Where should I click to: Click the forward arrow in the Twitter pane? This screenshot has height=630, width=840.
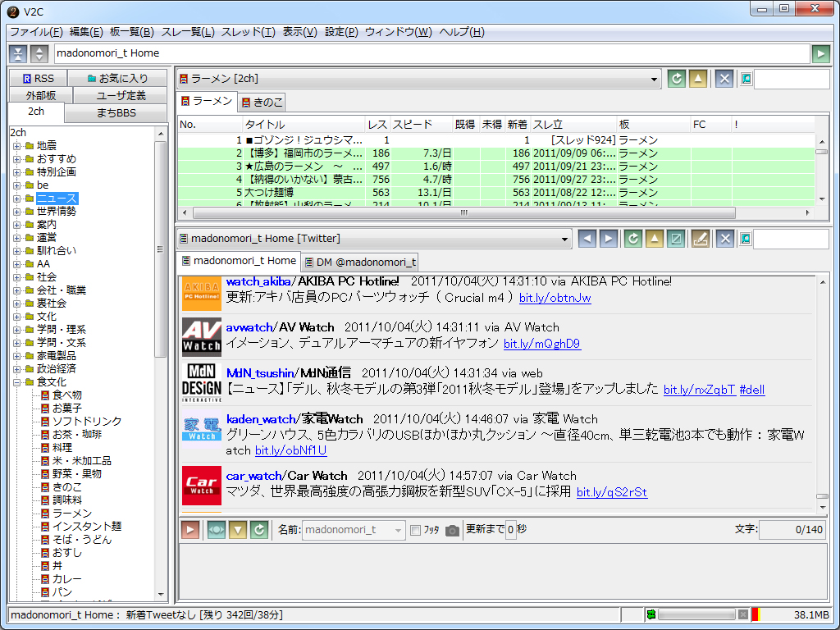[607, 238]
